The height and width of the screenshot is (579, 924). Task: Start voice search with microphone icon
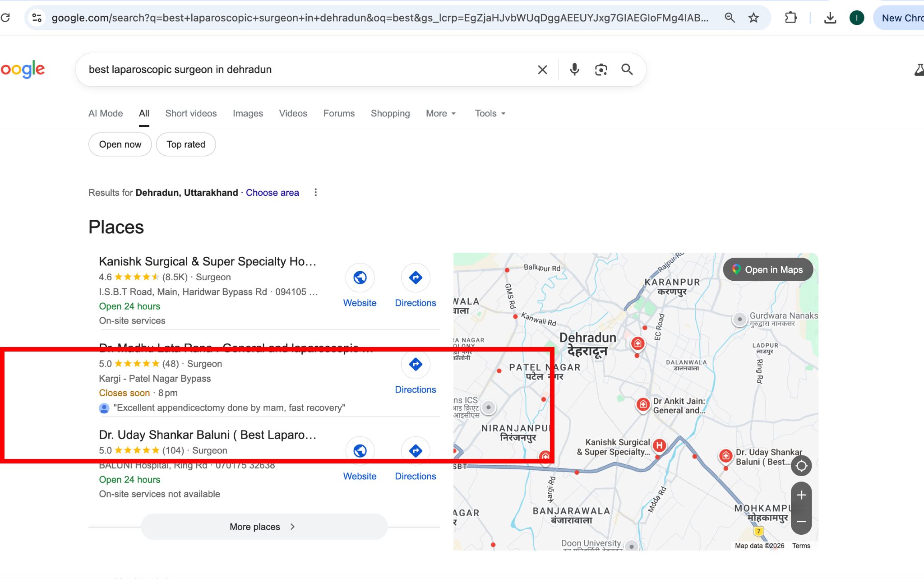click(574, 69)
